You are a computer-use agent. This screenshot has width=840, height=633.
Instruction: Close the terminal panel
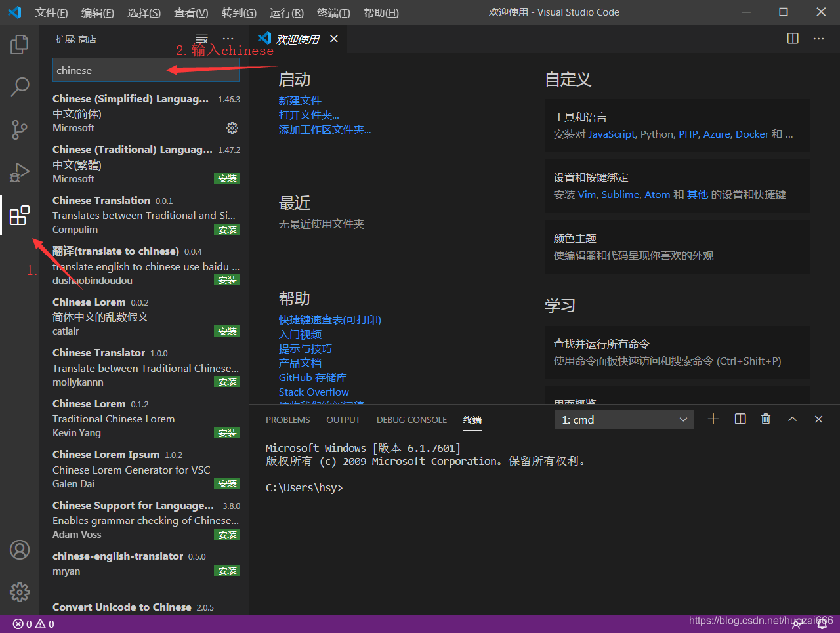pos(818,419)
